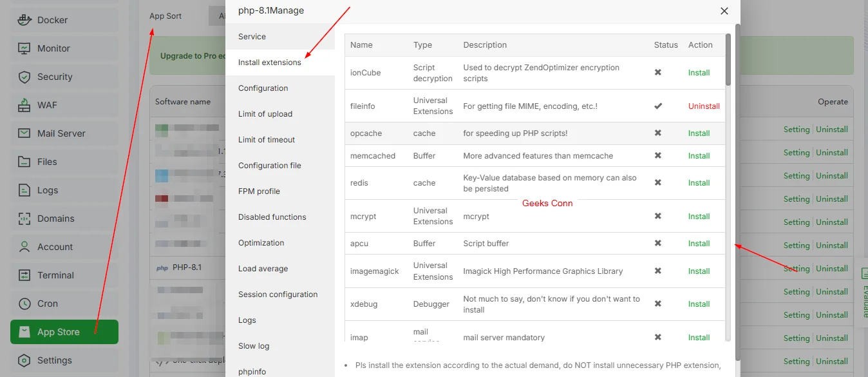The width and height of the screenshot is (868, 377).
Task: Install the redis extension
Action: pyautogui.click(x=698, y=182)
